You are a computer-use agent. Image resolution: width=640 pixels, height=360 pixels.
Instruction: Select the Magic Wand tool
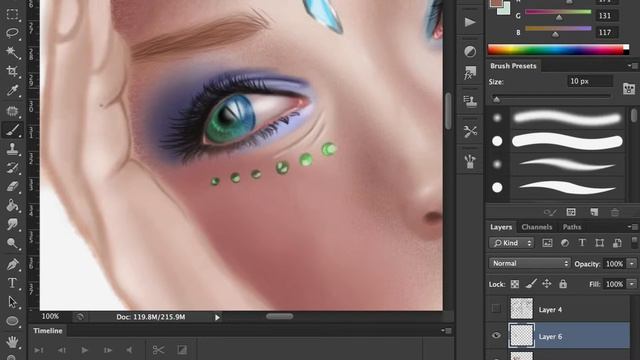(12, 52)
